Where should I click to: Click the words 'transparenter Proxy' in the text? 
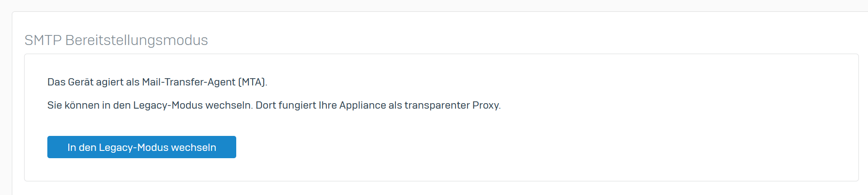452,105
